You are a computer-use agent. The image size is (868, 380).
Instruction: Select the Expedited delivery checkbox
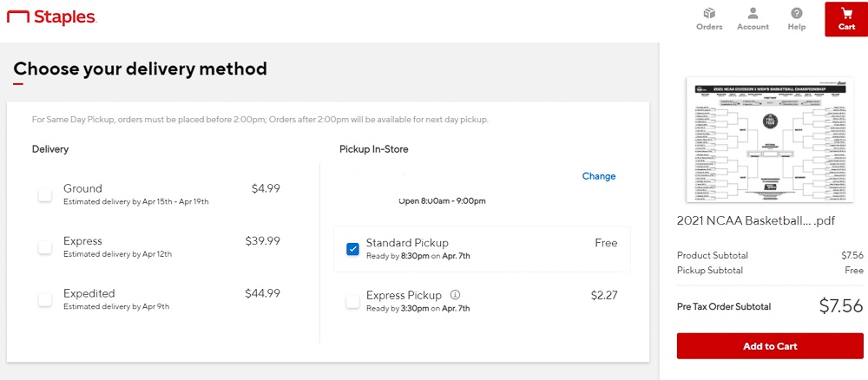45,299
